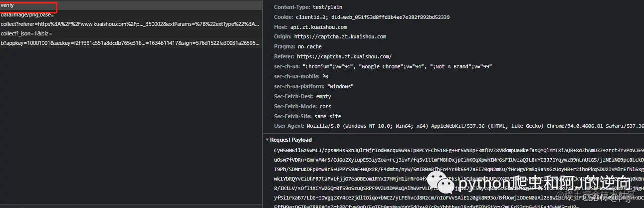Click the Host header name
Viewport: 644px width, 208px height.
[280, 27]
